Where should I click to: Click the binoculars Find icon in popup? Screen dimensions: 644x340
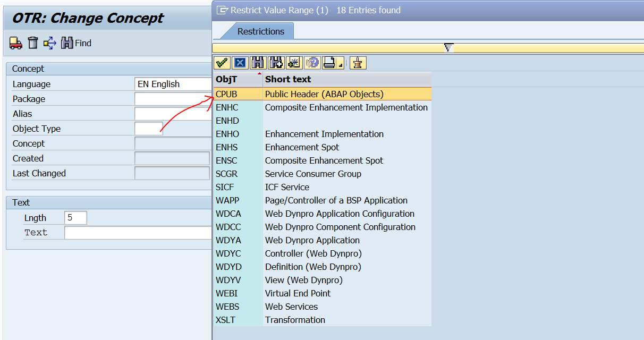[258, 63]
